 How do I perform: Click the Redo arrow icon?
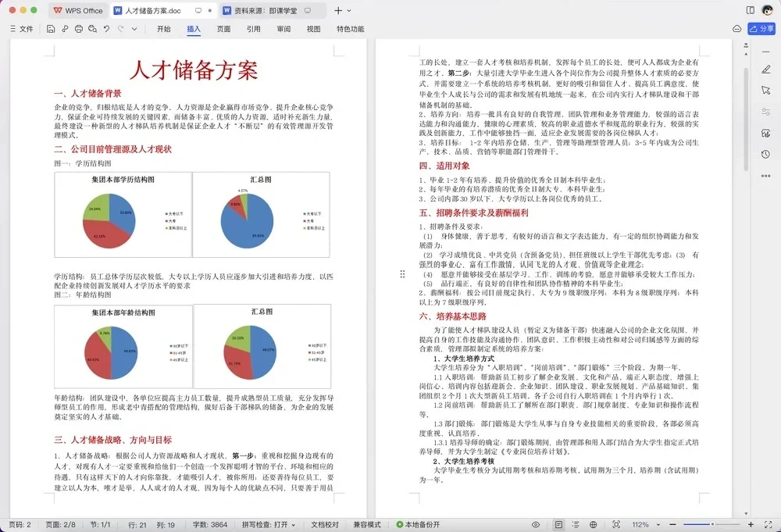pyautogui.click(x=120, y=29)
